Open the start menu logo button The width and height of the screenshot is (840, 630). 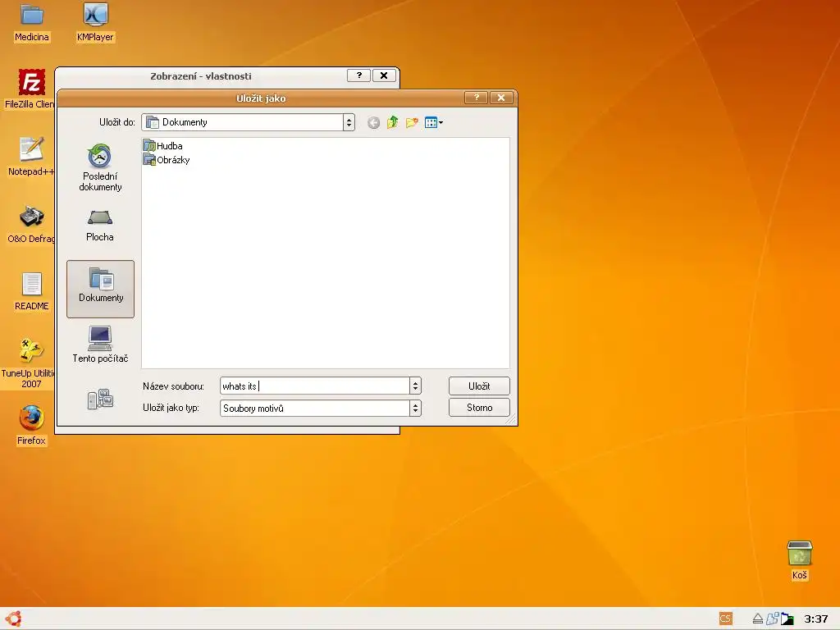point(13,619)
